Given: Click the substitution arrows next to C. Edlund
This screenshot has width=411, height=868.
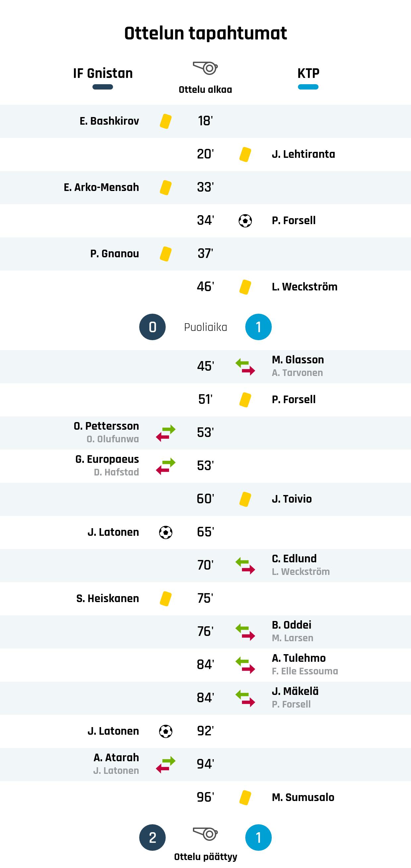Looking at the screenshot, I should [245, 565].
